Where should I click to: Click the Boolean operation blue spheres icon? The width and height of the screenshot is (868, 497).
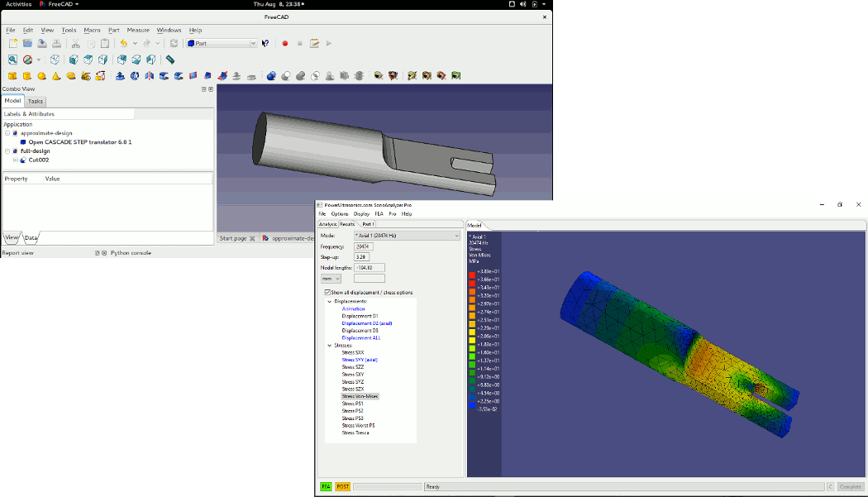coord(271,76)
